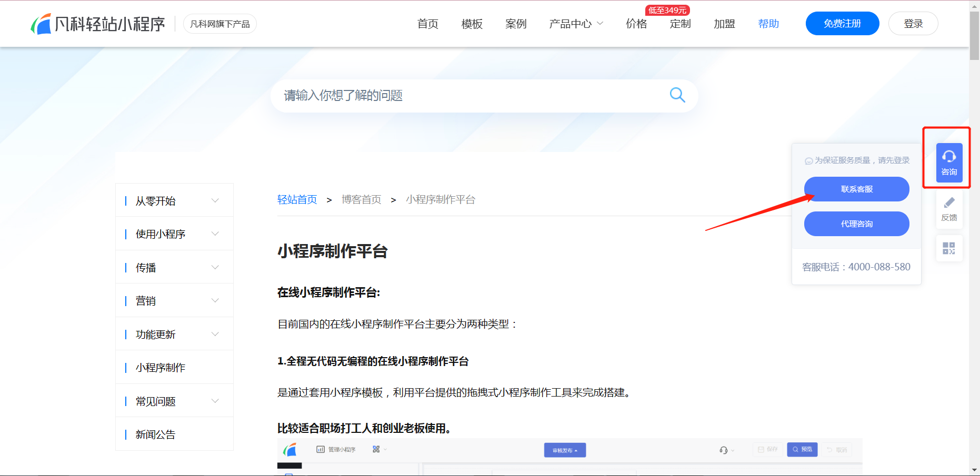980x476 pixels.
Task: Expand the 从零开始 sidebar section
Action: click(174, 200)
